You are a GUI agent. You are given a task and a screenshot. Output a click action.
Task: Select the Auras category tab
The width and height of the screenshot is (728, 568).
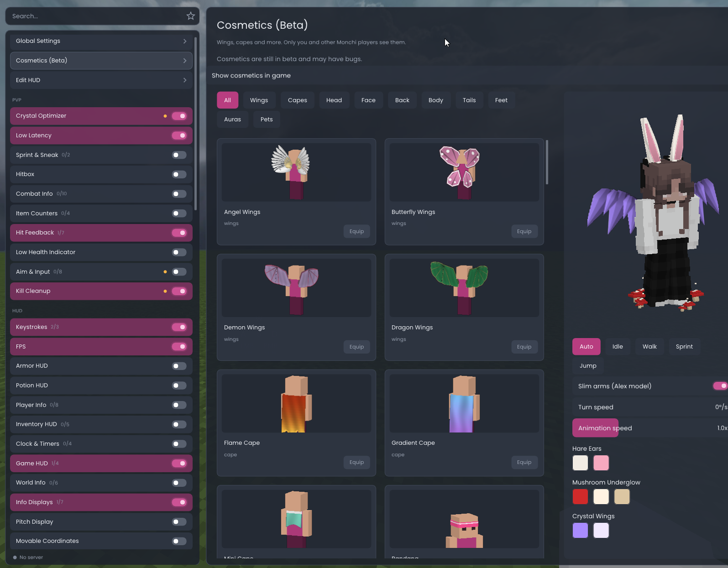tap(232, 120)
